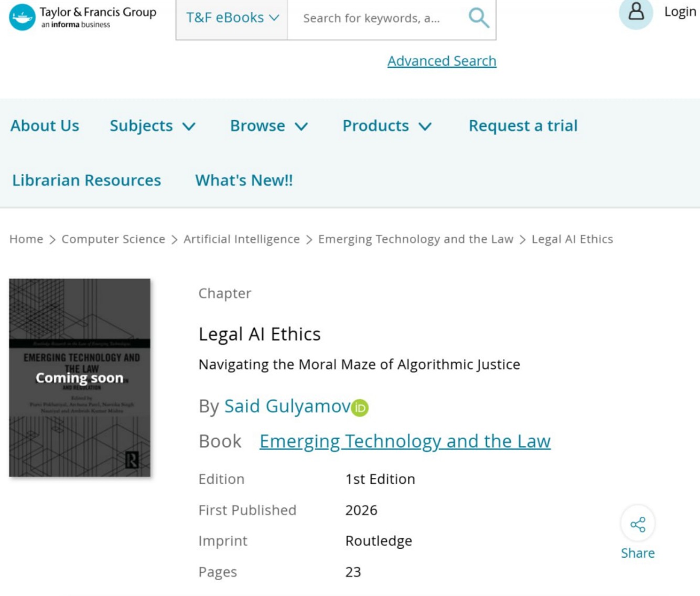Image resolution: width=700 pixels, height=596 pixels.
Task: Click the Share icon button
Action: 638,524
